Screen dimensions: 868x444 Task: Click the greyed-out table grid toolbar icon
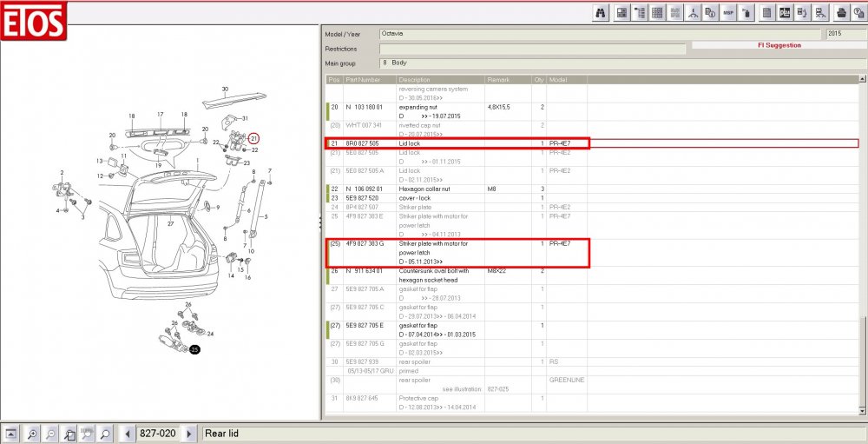click(674, 13)
